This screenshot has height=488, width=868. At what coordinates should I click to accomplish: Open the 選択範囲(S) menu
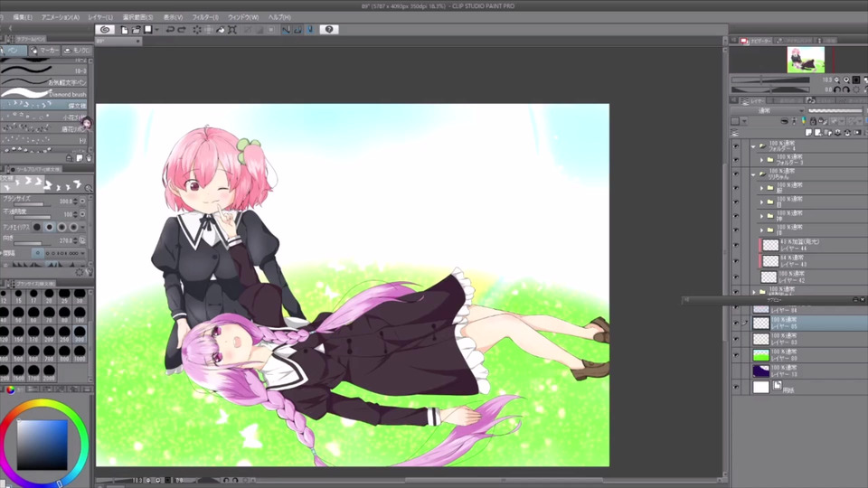(137, 17)
